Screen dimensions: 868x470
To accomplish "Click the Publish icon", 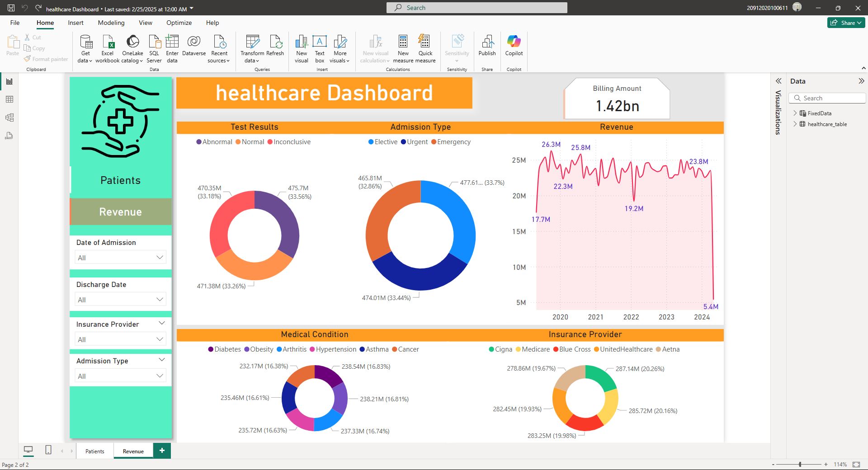I will click(487, 42).
